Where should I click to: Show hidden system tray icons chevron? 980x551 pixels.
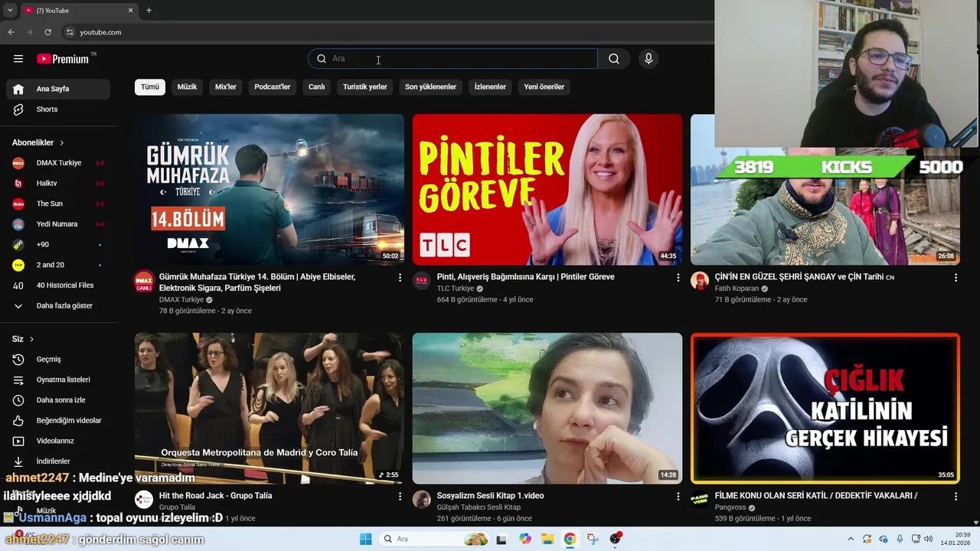coord(851,539)
